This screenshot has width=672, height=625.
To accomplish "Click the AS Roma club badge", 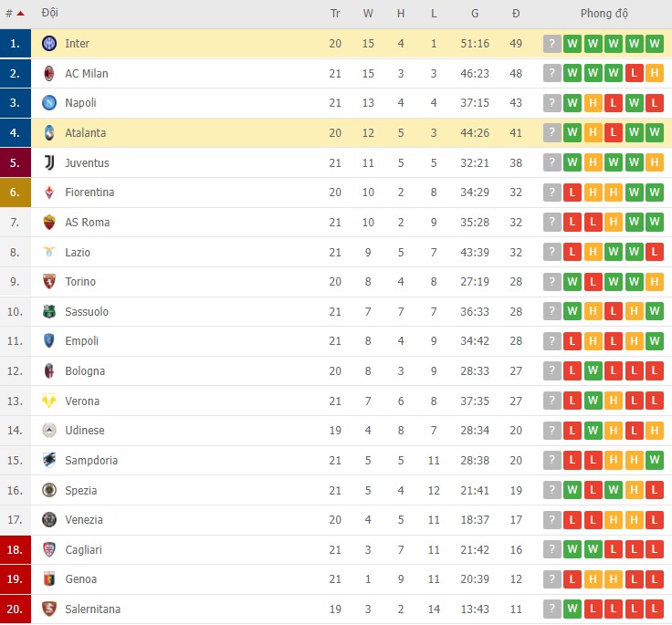I will [x=49, y=223].
